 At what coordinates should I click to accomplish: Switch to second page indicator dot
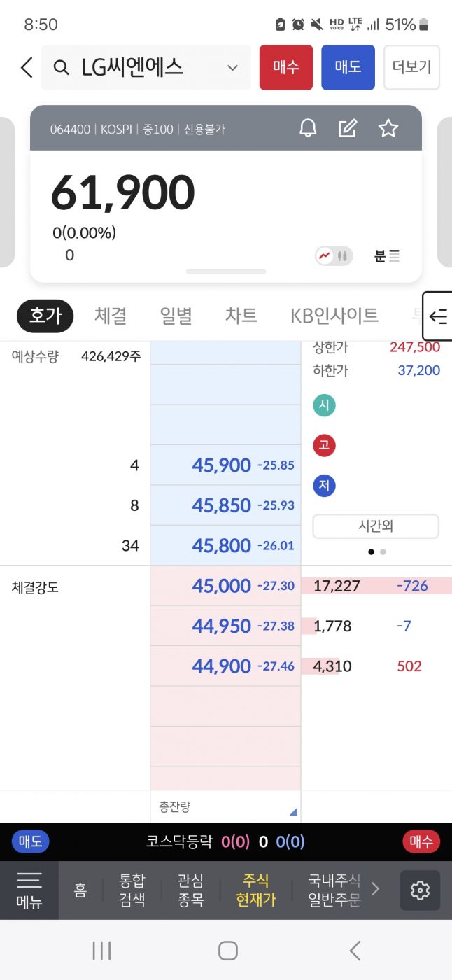(383, 552)
